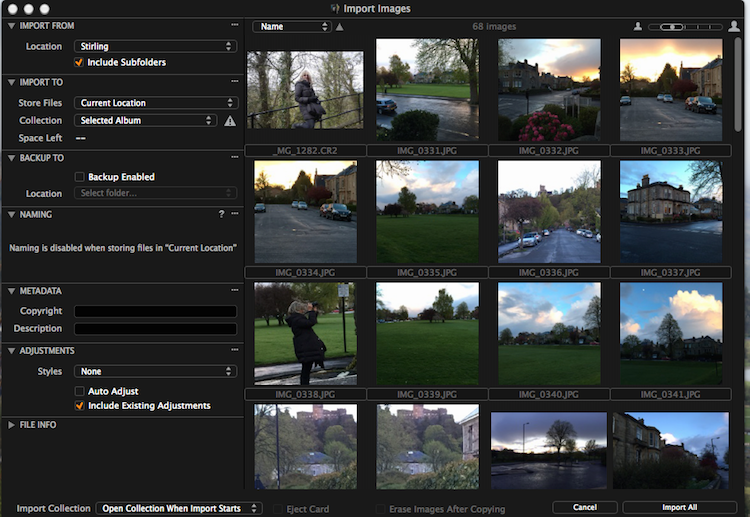Viewport: 750px width, 517px height.
Task: Click the warning triangle next to Collection
Action: tap(230, 121)
